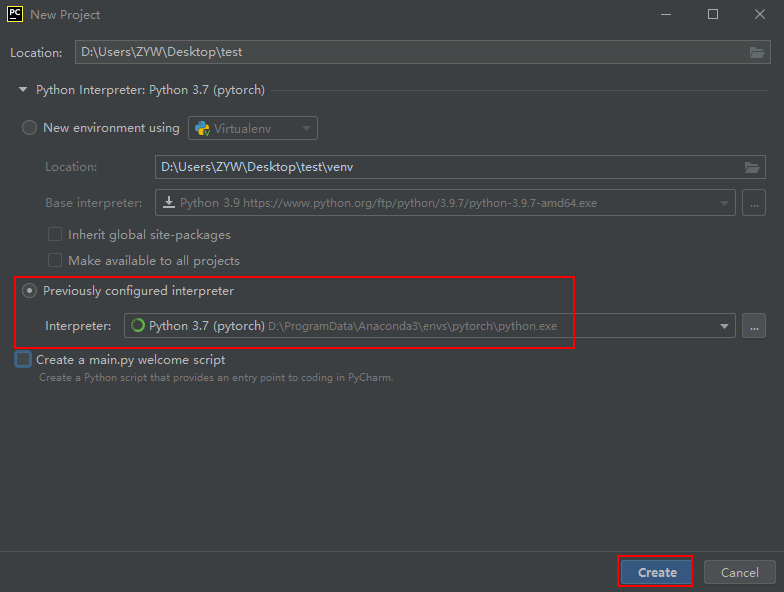Image resolution: width=784 pixels, height=592 pixels.
Task: Browse folder icon for venv Location
Action: pos(752,167)
